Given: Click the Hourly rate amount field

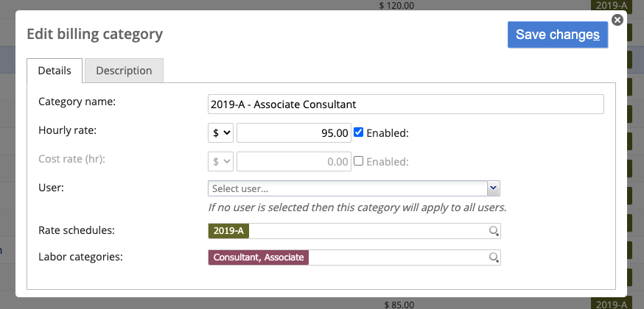Looking at the screenshot, I should tap(294, 132).
